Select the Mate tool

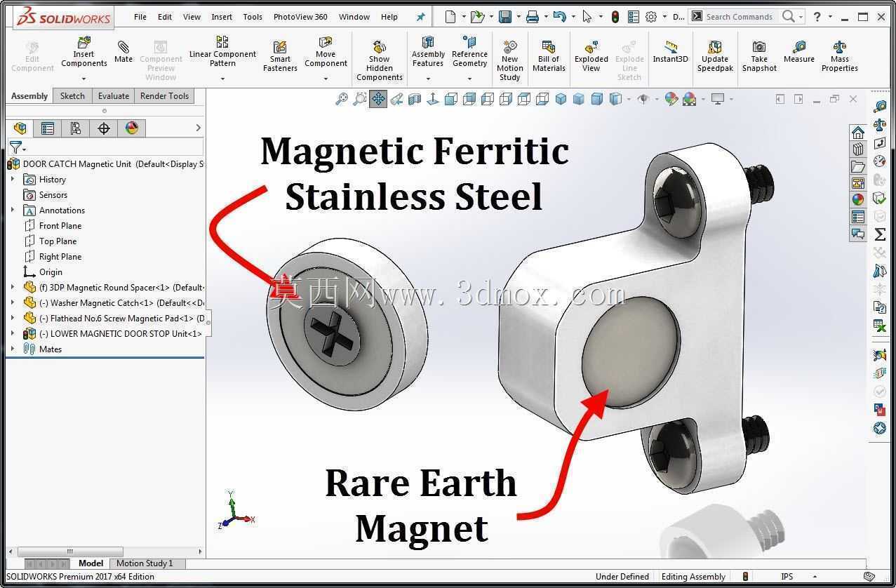123,52
